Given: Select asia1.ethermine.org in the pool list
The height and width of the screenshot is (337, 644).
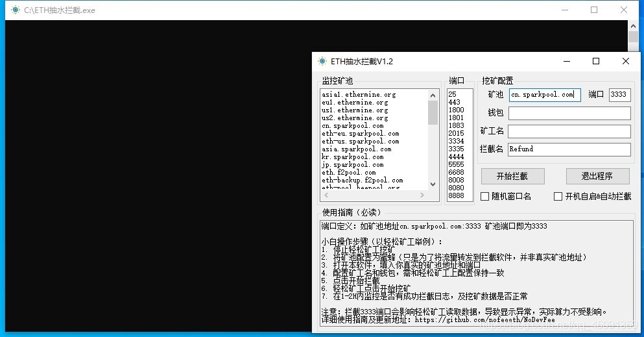Looking at the screenshot, I should coord(359,95).
